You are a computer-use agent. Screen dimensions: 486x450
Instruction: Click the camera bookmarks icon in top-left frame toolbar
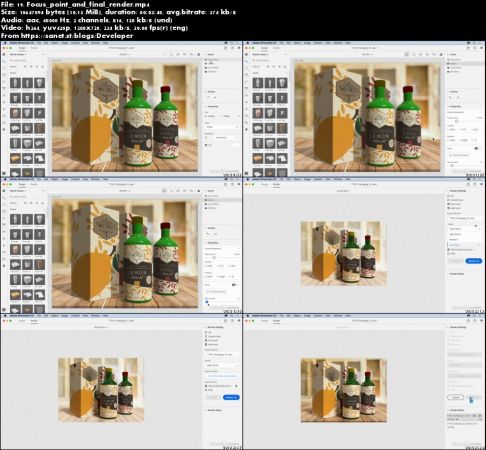click(x=191, y=54)
